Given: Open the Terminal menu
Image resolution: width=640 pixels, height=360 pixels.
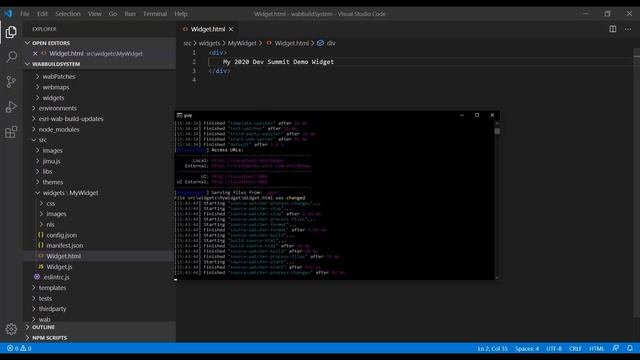Looking at the screenshot, I should tap(155, 14).
